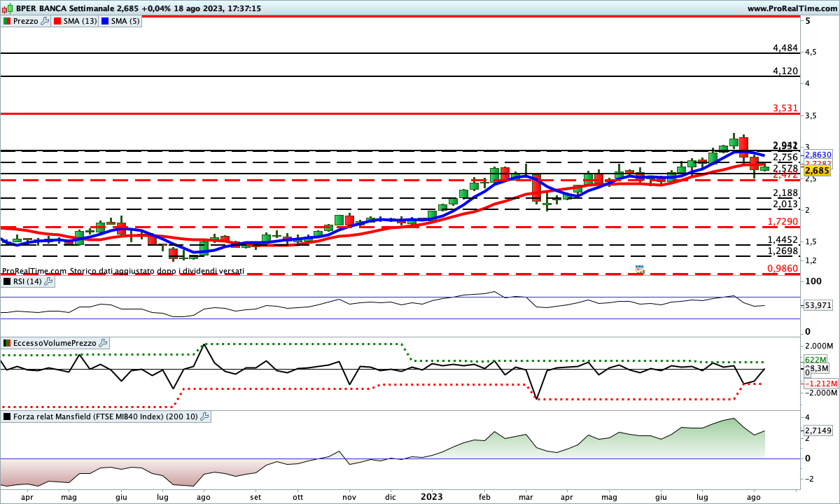
Task: Click the 2,013 support level label
Action: click(785, 204)
